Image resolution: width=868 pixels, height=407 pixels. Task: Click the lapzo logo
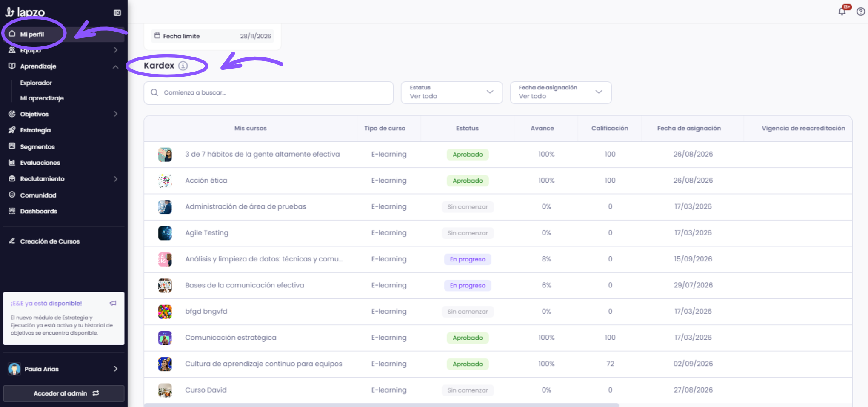click(25, 12)
